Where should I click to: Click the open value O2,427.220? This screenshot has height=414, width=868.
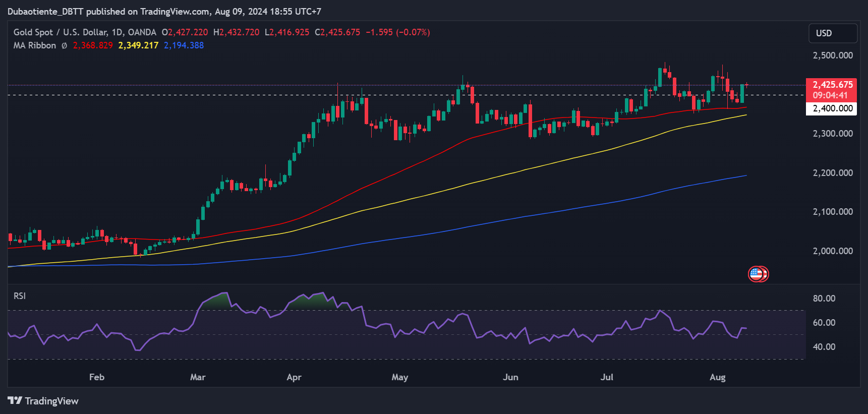coord(185,32)
